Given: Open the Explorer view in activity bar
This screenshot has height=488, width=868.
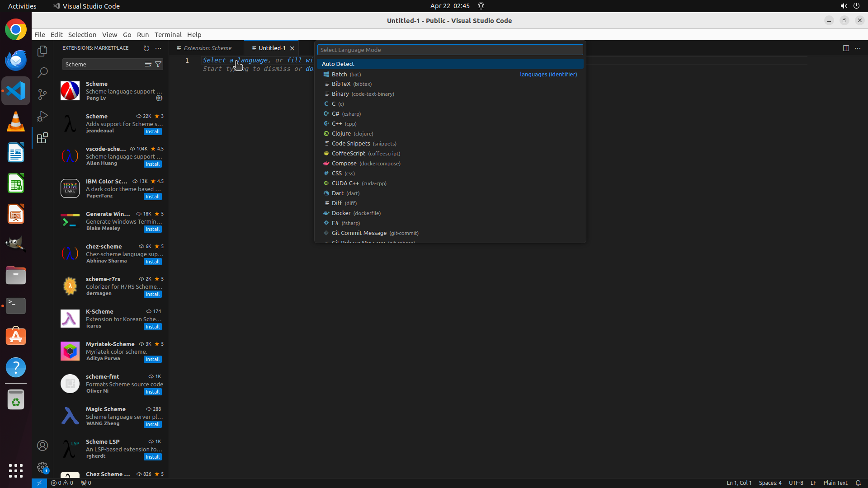Looking at the screenshot, I should tap(42, 51).
